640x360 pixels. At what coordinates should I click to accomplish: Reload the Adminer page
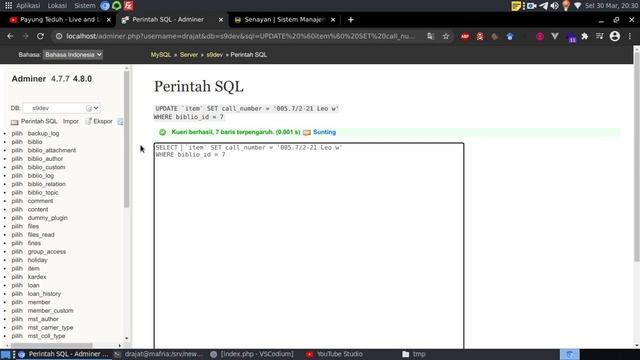point(40,36)
